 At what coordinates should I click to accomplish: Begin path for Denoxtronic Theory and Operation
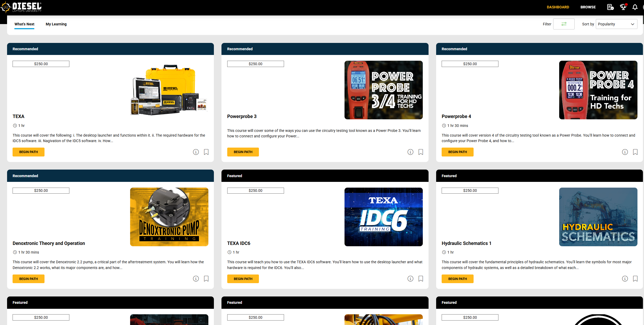29,279
